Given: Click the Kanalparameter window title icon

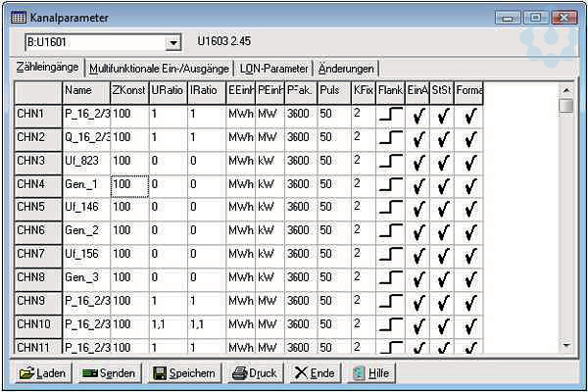Looking at the screenshot, I should [19, 18].
